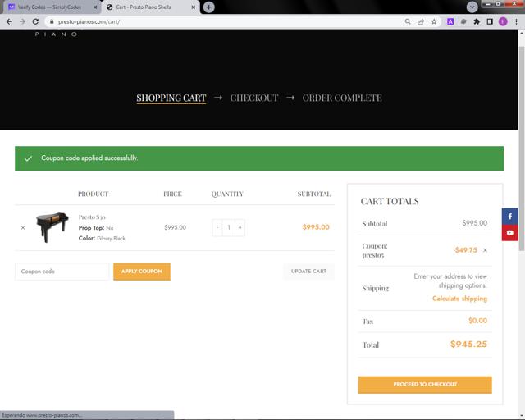The image size is (525, 420).
Task: Go back using the browser back arrow
Action: coord(9,22)
